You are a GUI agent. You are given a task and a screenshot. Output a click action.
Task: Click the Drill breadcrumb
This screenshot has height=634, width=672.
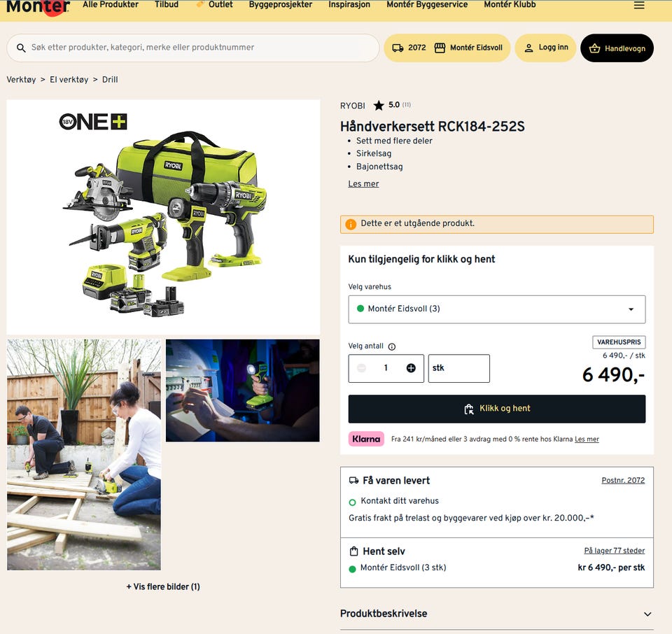(110, 80)
